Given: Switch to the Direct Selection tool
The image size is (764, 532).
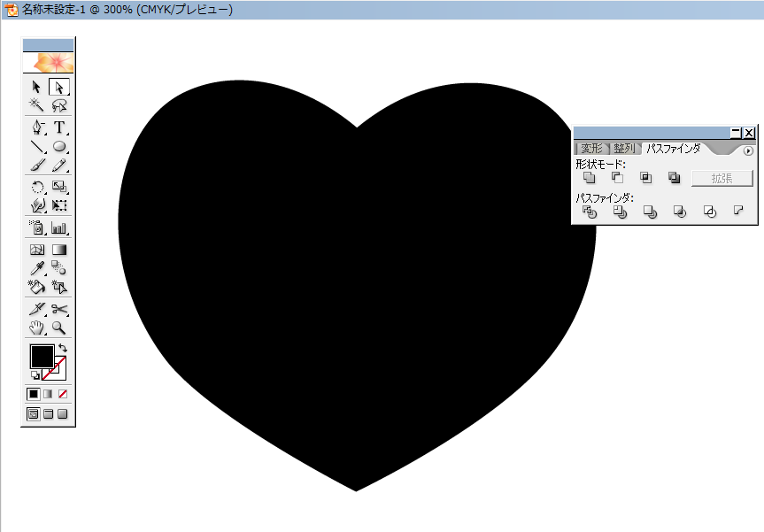Looking at the screenshot, I should [61, 85].
